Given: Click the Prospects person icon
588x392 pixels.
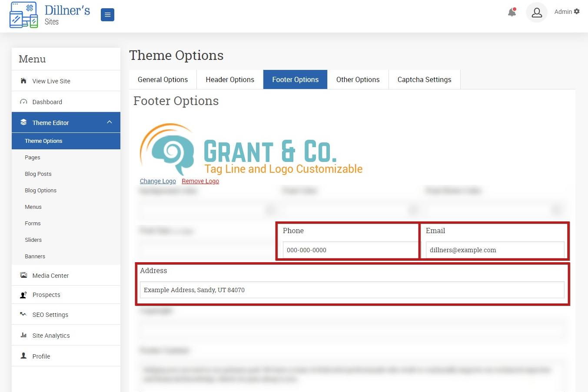Looking at the screenshot, I should (x=23, y=295).
